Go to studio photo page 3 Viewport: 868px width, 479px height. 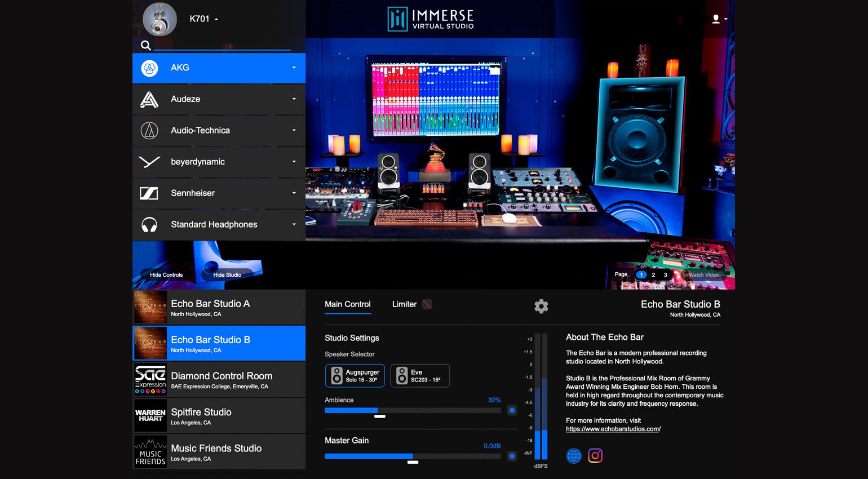665,275
